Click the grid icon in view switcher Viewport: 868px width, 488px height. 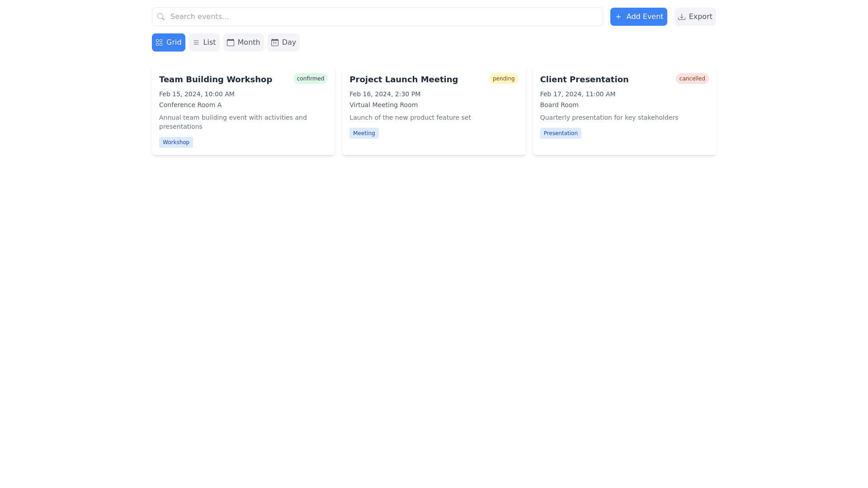pos(159,42)
